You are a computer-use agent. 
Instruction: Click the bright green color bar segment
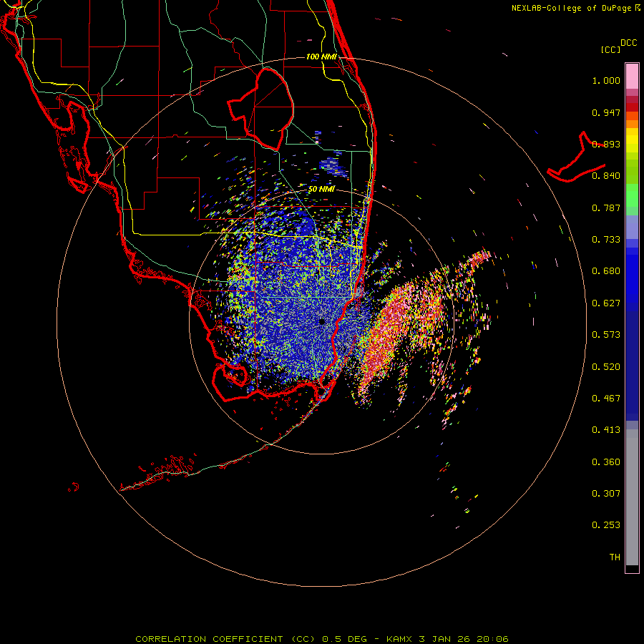pyautogui.click(x=632, y=195)
